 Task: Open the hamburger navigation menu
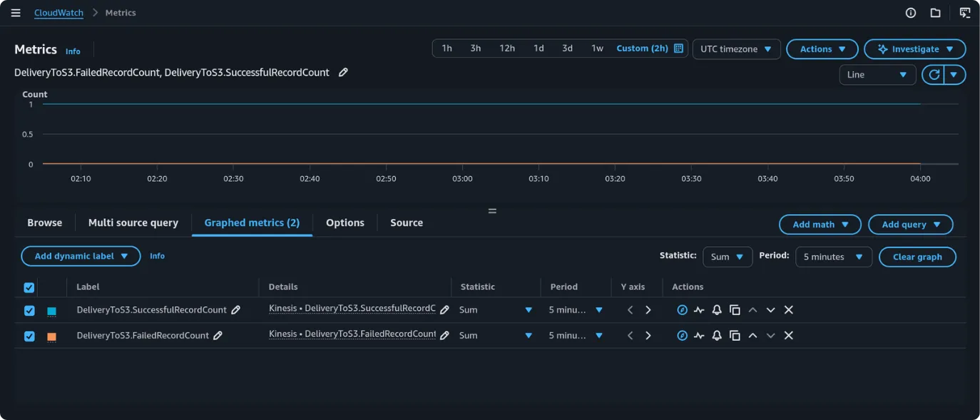16,13
